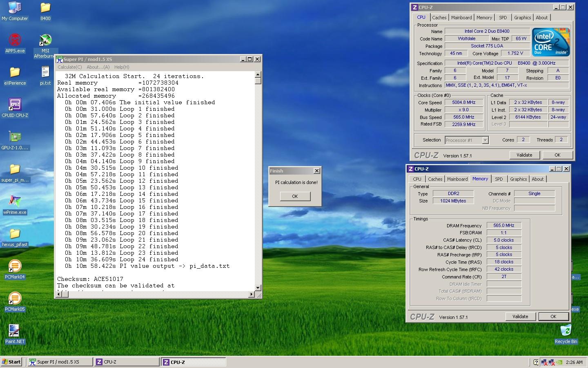
Task: Click Validate in upper CPU-Z window
Action: [x=524, y=155]
